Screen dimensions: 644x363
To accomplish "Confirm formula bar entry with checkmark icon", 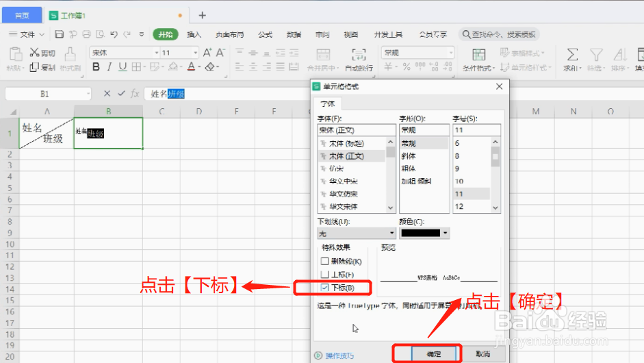I will tap(121, 94).
